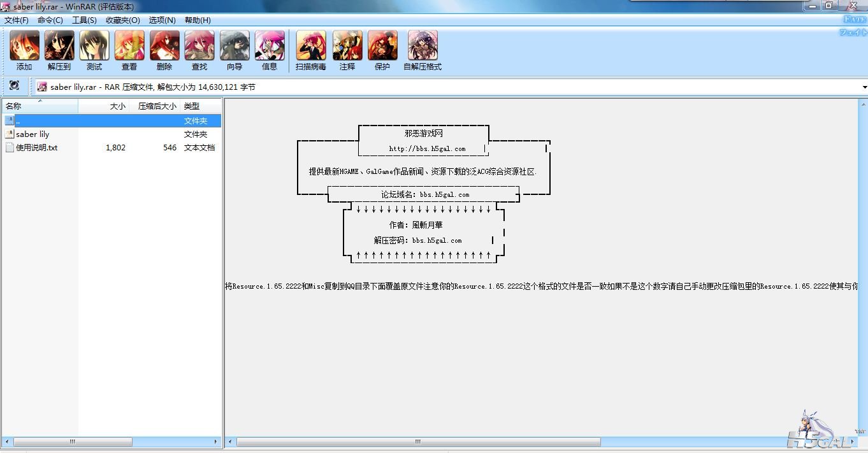The image size is (868, 453).
Task: Click the saber lily row's 文件夹 type cell
Action: point(196,134)
